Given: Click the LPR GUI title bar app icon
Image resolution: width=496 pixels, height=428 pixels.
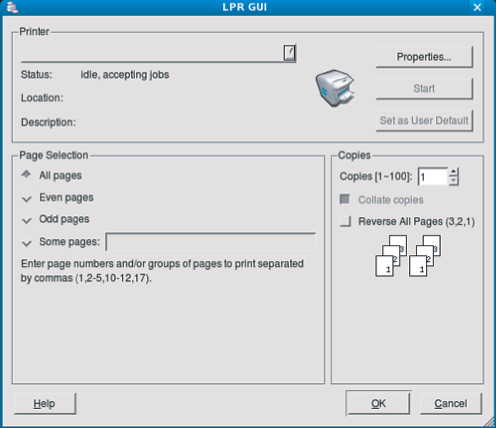Looking at the screenshot, I should [x=12, y=7].
